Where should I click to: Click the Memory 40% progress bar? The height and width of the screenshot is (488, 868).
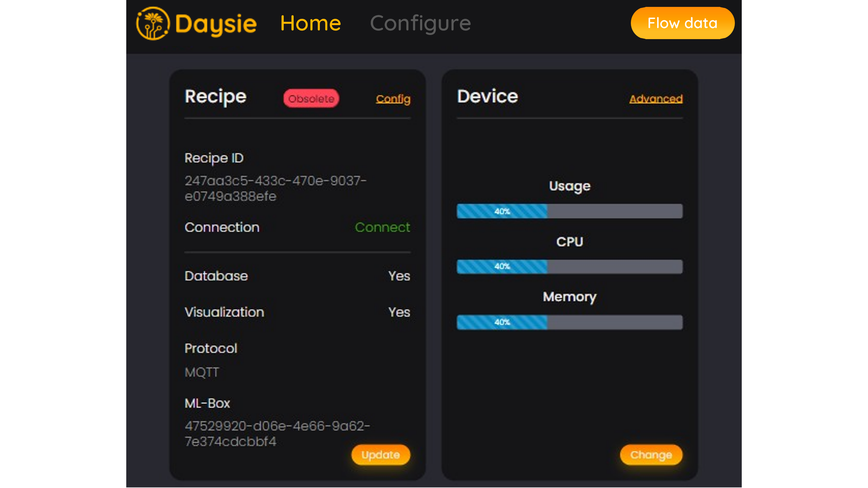pyautogui.click(x=570, y=322)
